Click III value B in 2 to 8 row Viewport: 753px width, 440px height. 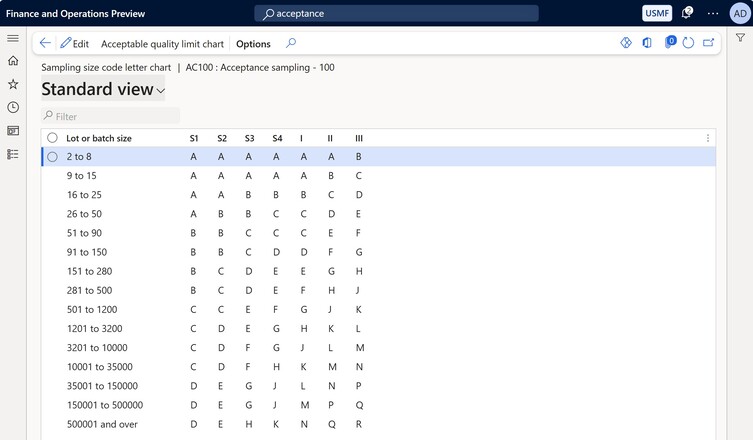359,157
